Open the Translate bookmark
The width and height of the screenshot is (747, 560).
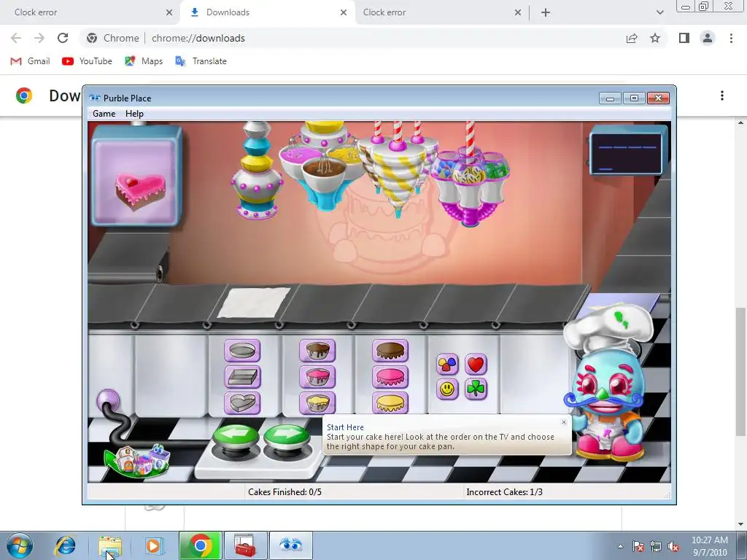point(201,61)
